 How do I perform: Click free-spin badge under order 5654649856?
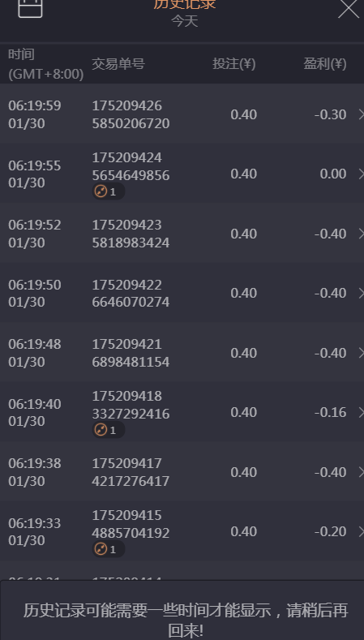108,191
